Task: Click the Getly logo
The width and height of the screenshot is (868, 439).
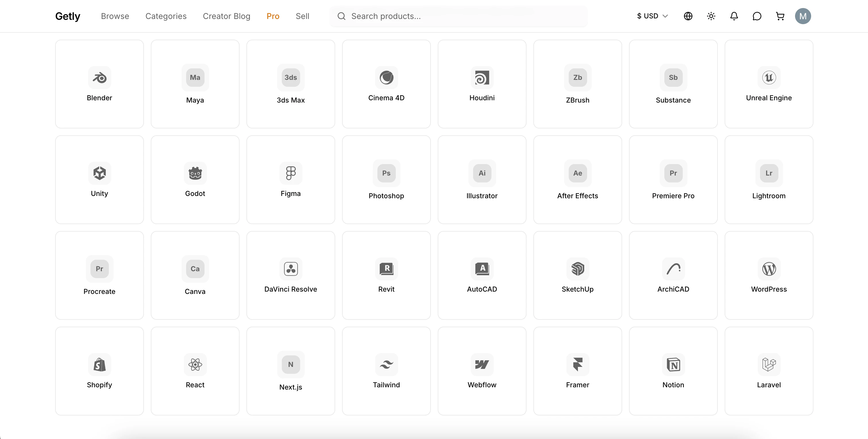Action: 68,16
